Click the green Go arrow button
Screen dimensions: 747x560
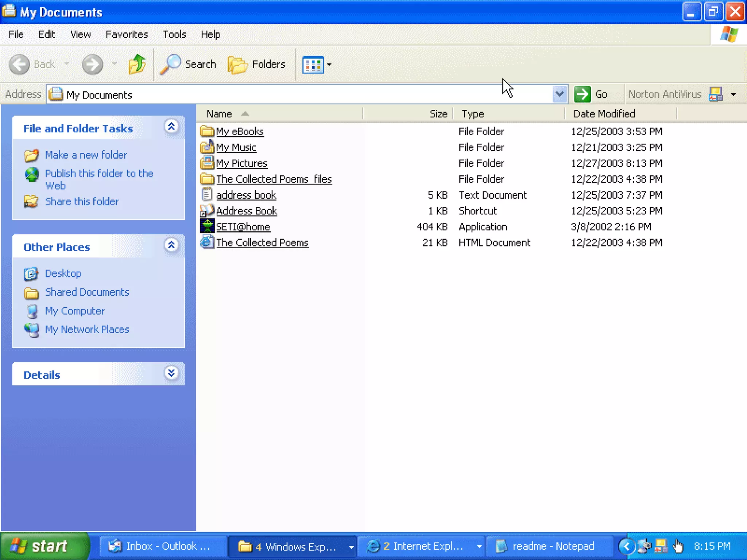[x=582, y=94]
